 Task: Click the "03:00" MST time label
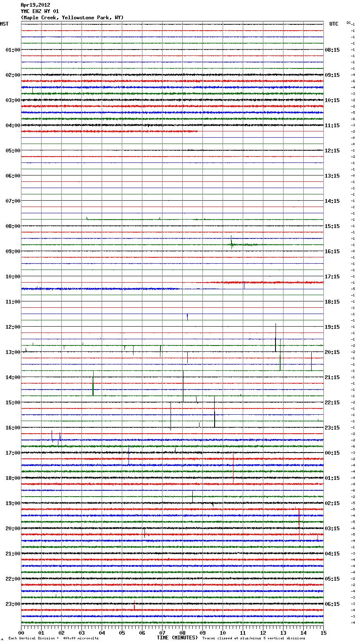point(13,100)
